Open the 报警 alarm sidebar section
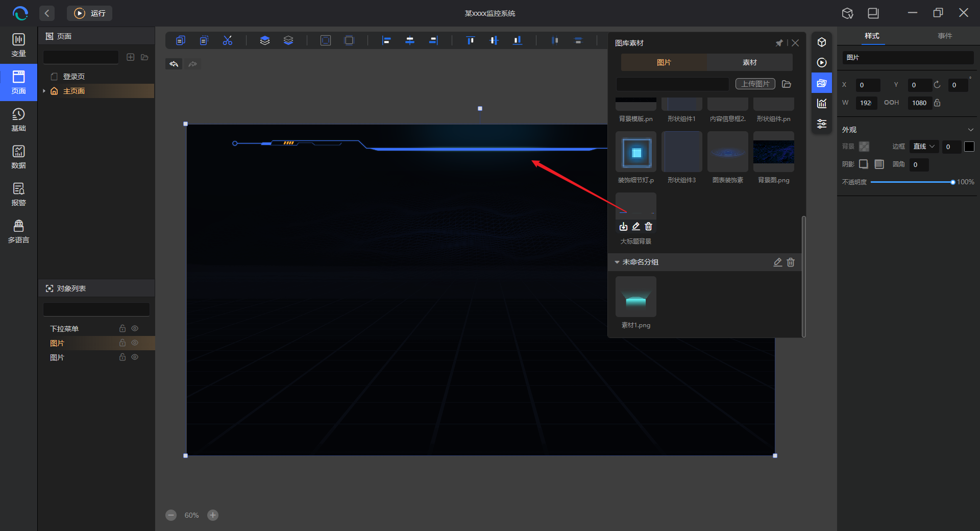 click(x=18, y=195)
